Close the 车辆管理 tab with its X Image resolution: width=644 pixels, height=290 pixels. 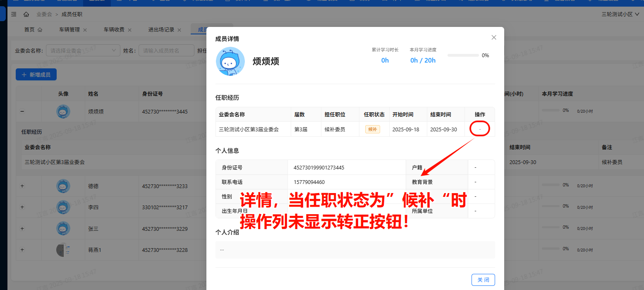(x=85, y=30)
